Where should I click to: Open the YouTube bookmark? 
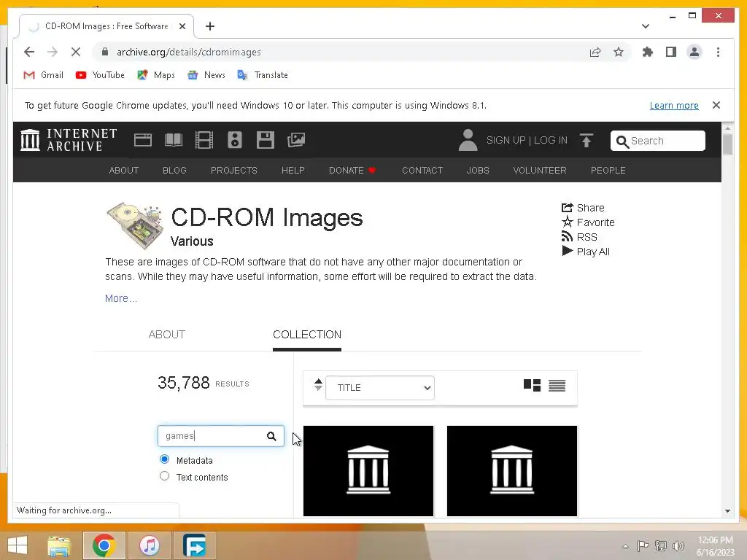(100, 75)
